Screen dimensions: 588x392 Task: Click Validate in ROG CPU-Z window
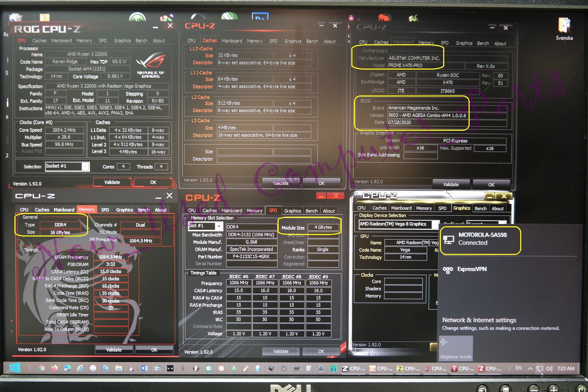112,182
